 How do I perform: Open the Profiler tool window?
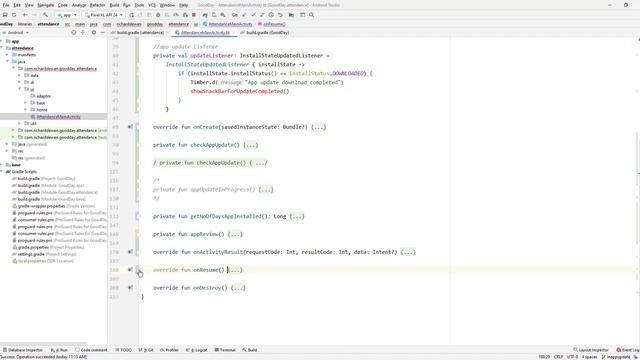pos(169,350)
